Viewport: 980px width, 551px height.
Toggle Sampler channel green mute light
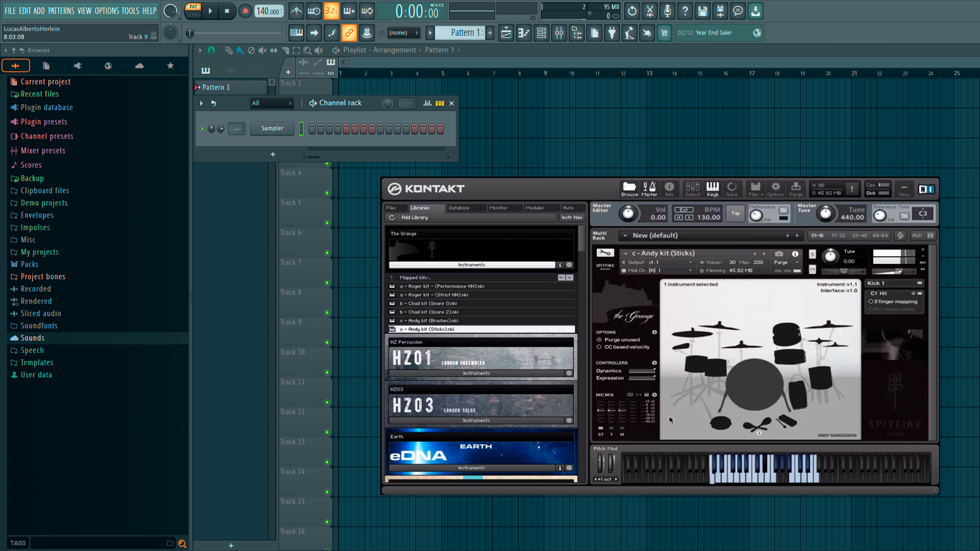point(202,129)
